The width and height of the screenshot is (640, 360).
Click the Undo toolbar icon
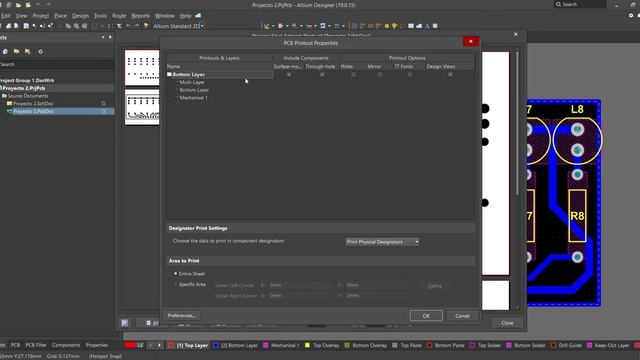(x=128, y=26)
